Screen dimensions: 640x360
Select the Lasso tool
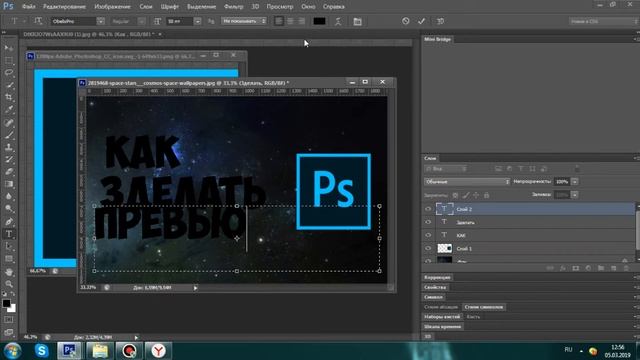pyautogui.click(x=9, y=73)
